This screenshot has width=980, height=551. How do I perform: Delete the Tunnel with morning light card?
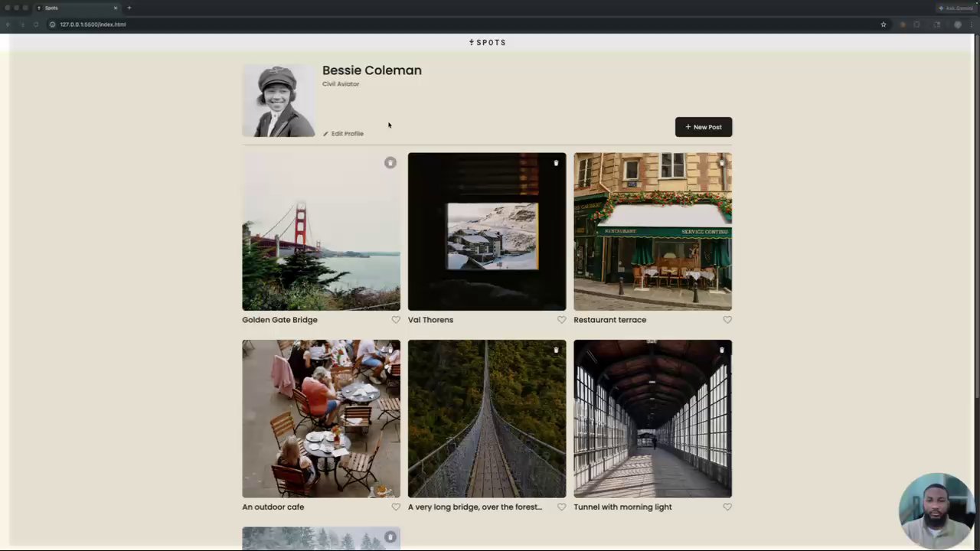click(721, 350)
